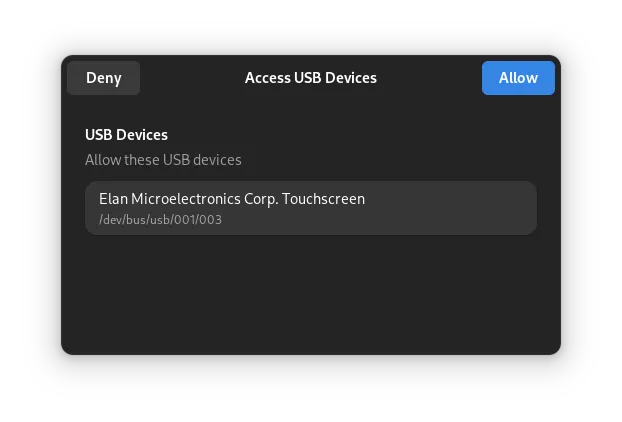Allow access to the USB devices

[518, 78]
